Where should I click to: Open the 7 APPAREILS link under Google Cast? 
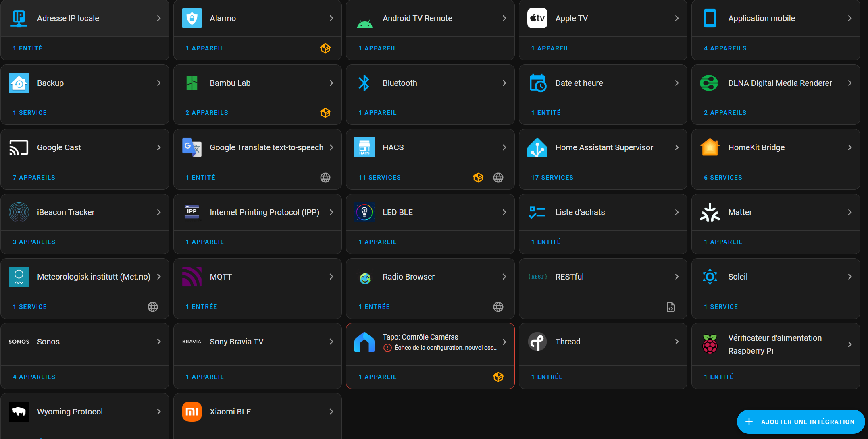[x=34, y=178]
